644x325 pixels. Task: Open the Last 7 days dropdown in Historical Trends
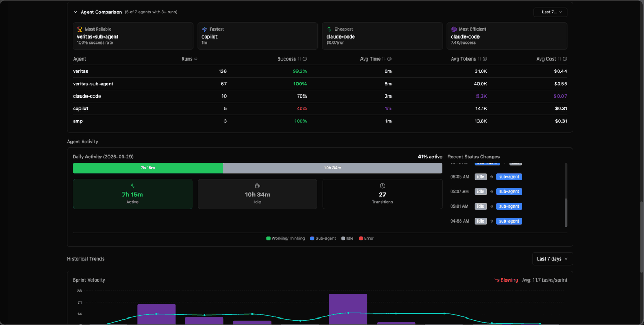click(552, 258)
